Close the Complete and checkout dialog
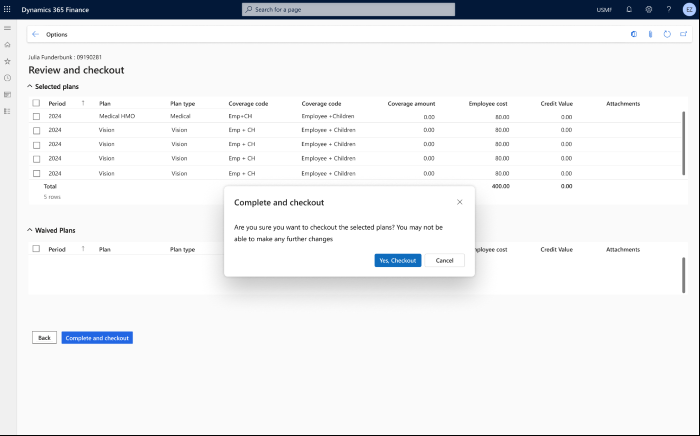 pyautogui.click(x=459, y=202)
